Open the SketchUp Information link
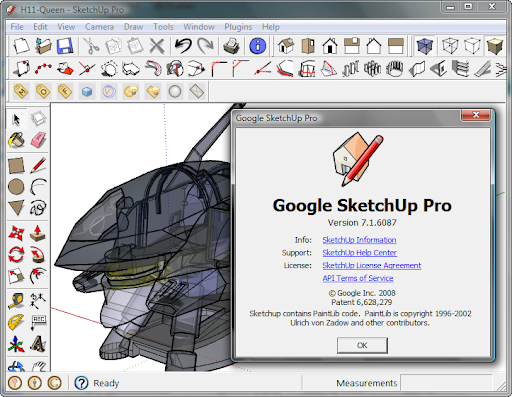 point(359,240)
